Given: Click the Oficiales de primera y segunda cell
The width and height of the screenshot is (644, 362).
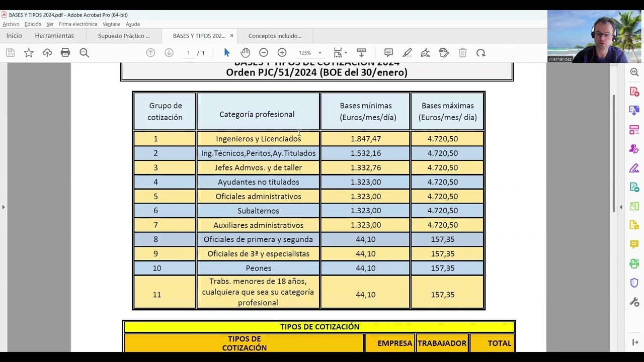Looking at the screenshot, I should (x=258, y=240).
